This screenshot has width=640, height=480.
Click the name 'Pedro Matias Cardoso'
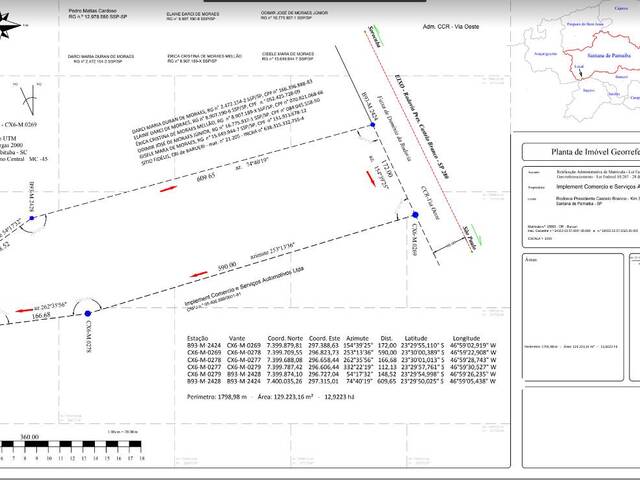(93, 11)
